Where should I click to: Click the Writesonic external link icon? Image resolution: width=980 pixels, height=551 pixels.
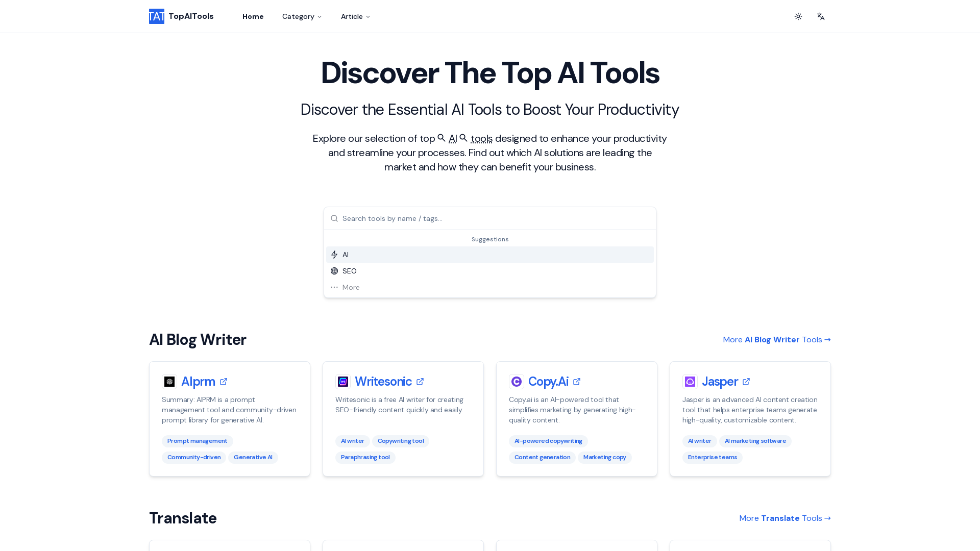(x=420, y=382)
